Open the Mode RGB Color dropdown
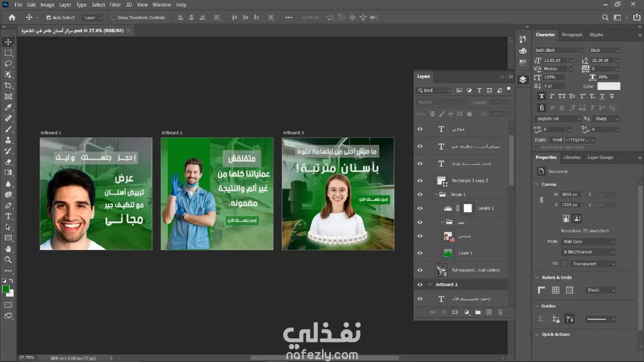Screen dimensions: 644x362 588,242
